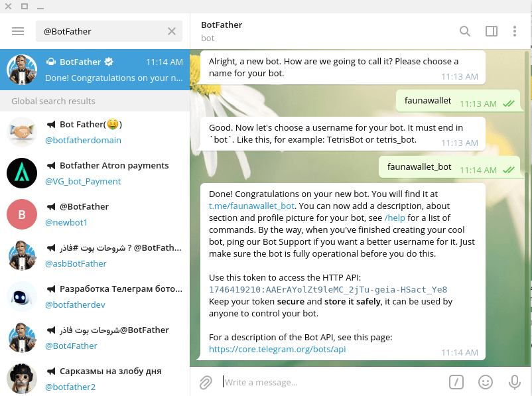Click the double-check read mark on faunawallet
This screenshot has width=532, height=396.
coord(509,103)
